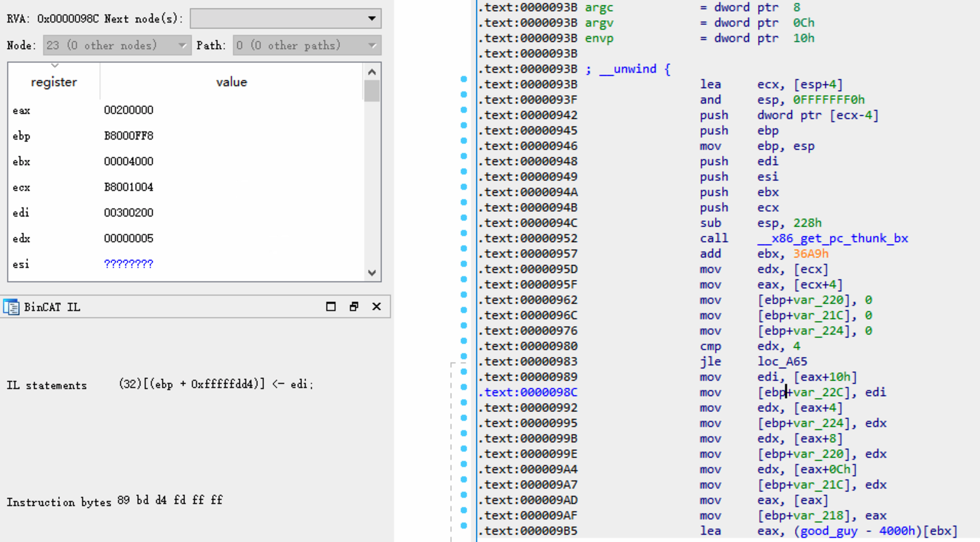This screenshot has height=542, width=980.
Task: Click breakpoint dot at address 0000098C
Action: (464, 387)
